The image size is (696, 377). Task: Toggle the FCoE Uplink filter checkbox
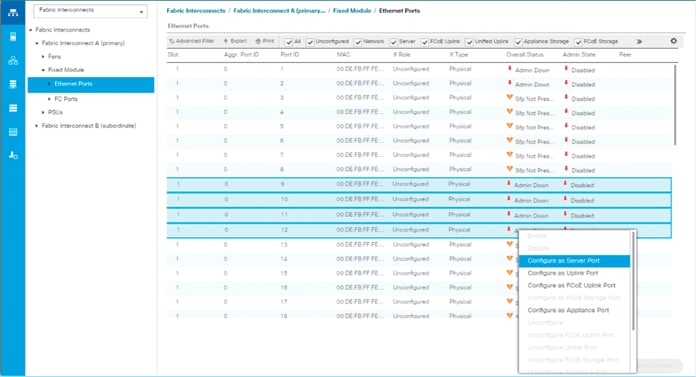pyautogui.click(x=425, y=42)
